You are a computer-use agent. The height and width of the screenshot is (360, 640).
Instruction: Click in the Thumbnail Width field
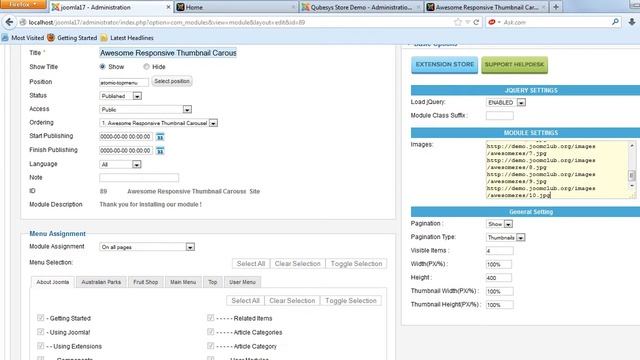coord(500,291)
